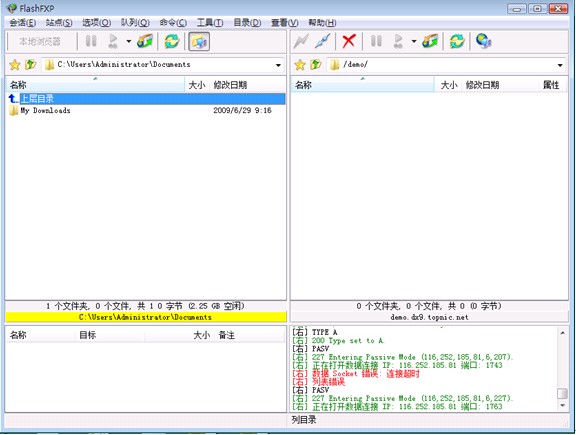Image resolution: width=576 pixels, height=435 pixels.
Task: Open the 选项(O) menu
Action: [x=97, y=23]
